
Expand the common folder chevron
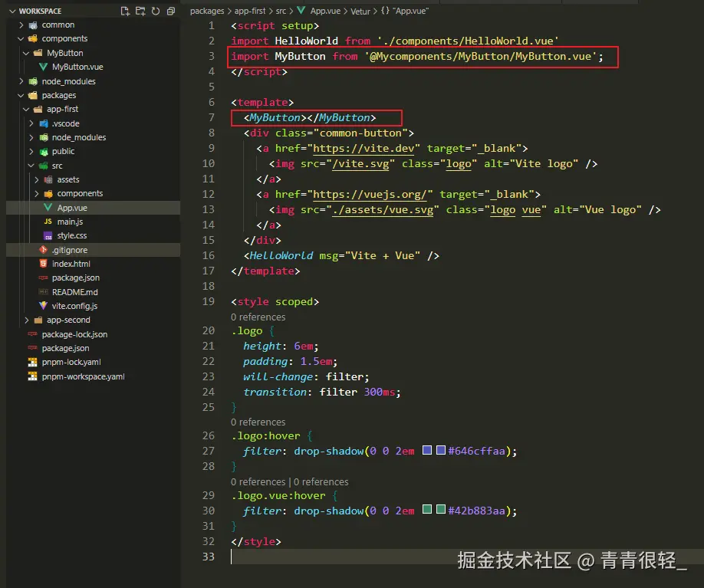click(x=21, y=25)
